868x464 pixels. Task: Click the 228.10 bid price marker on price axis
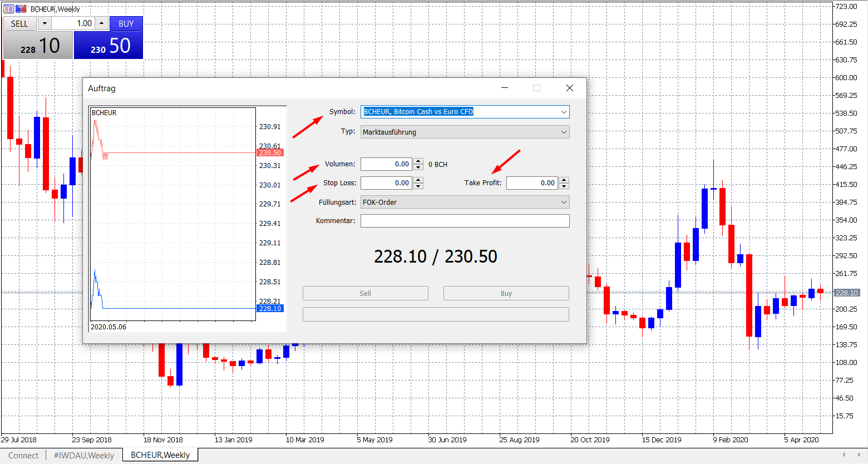coord(846,293)
